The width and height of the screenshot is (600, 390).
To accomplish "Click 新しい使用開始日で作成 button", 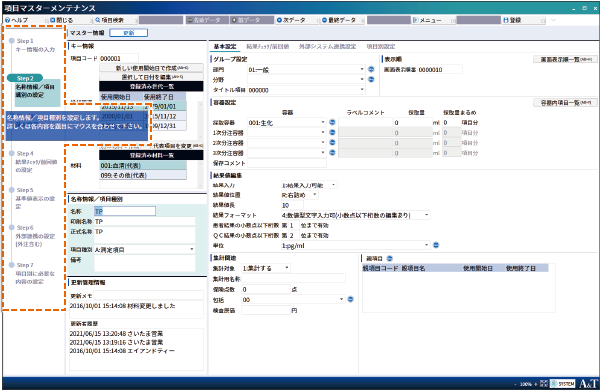I will 152,68.
